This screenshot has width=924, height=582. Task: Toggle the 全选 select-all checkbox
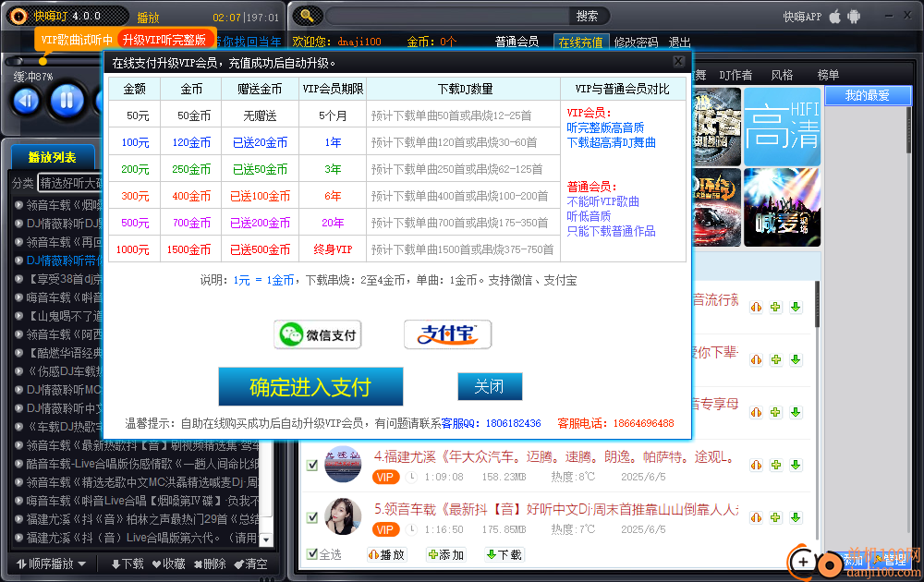(x=312, y=553)
